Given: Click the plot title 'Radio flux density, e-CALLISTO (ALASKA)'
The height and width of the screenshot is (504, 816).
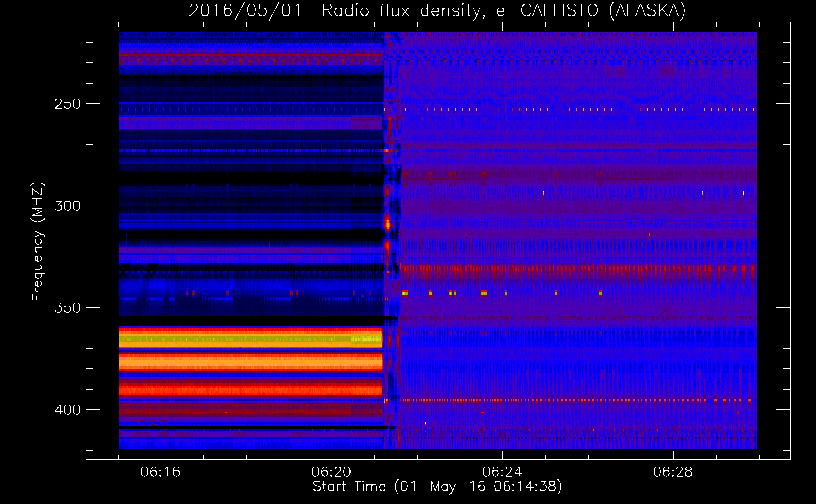Looking at the screenshot, I should pyautogui.click(x=503, y=10).
